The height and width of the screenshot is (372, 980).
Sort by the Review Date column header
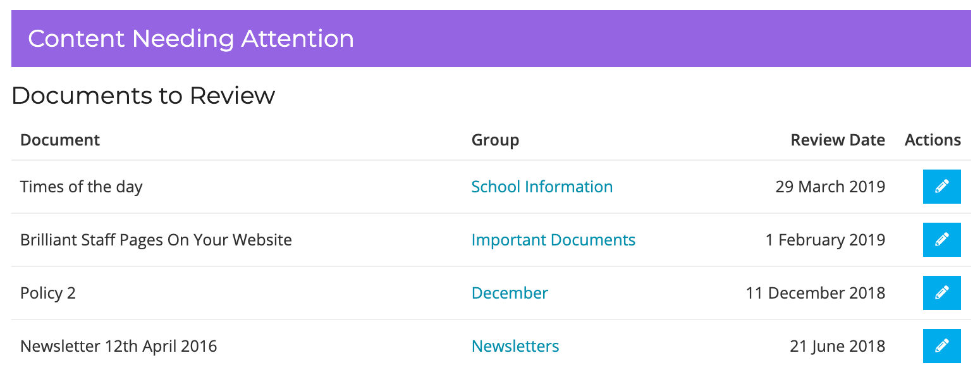click(x=838, y=140)
